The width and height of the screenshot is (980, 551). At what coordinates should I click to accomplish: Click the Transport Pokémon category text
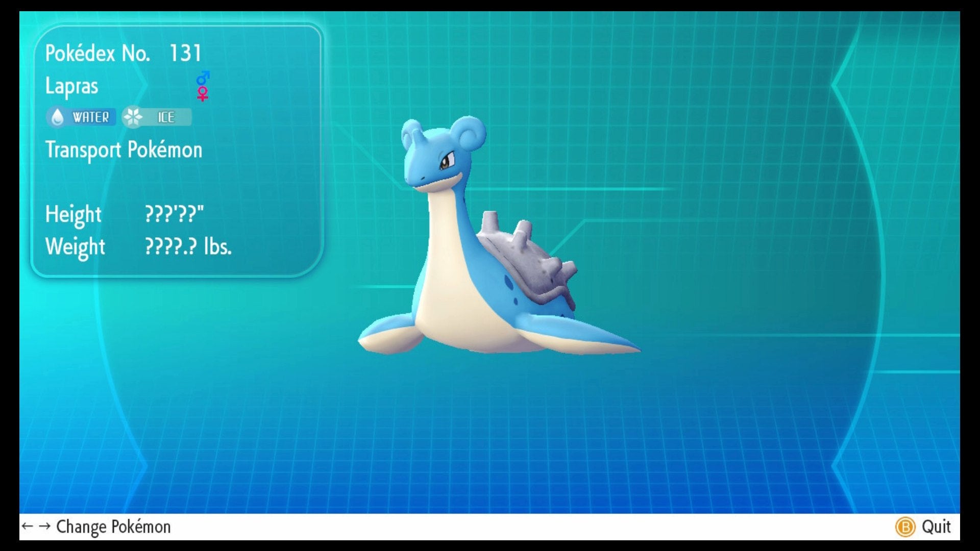click(124, 150)
